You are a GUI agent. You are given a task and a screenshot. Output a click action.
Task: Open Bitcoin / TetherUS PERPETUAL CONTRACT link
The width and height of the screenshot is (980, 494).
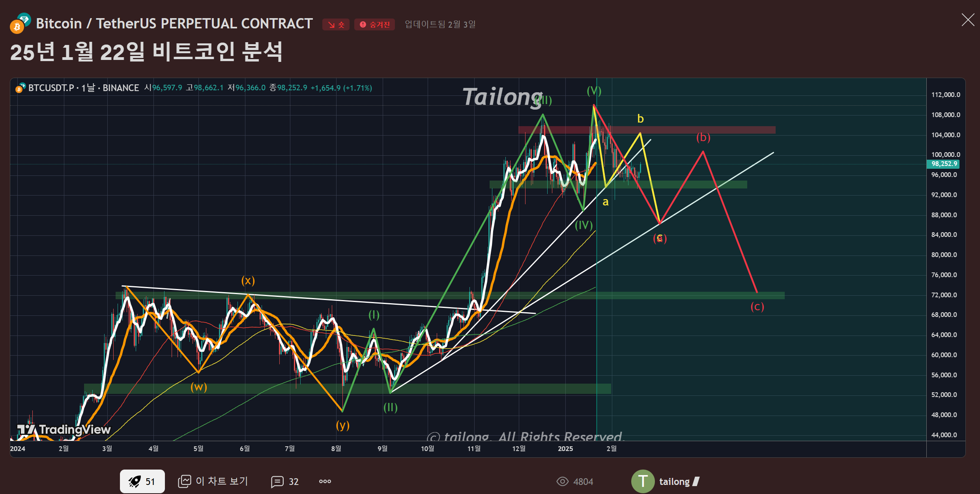pos(174,24)
